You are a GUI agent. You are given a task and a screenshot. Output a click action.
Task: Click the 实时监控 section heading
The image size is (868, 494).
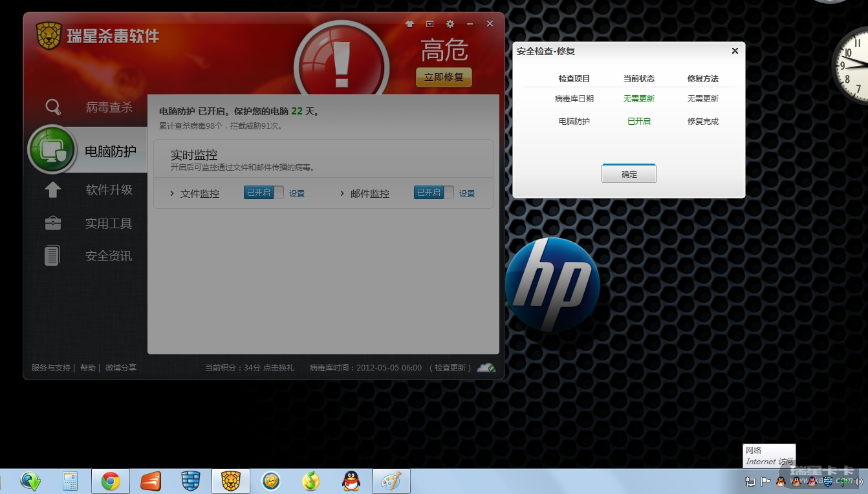pos(194,155)
